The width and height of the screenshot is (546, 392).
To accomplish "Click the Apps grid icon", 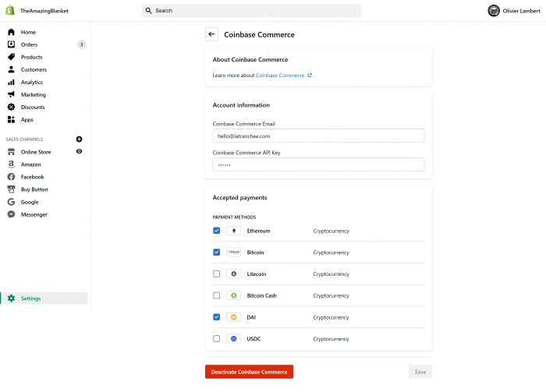I will point(11,119).
